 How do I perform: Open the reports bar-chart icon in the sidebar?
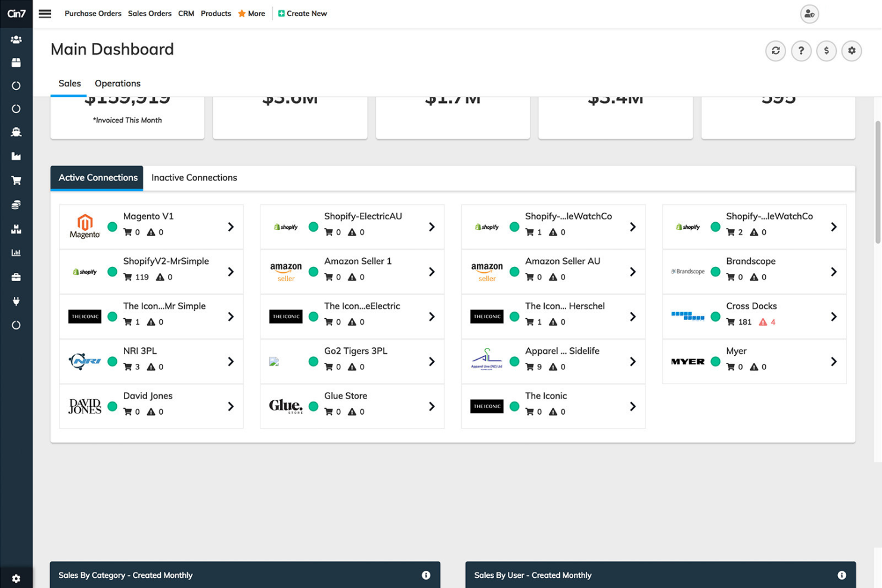(16, 252)
